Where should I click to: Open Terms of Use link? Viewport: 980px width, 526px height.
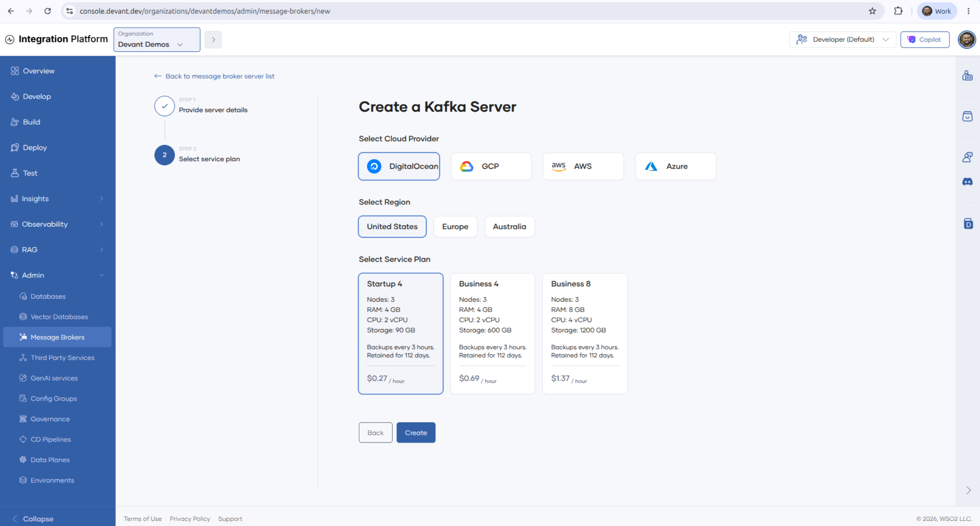143,519
